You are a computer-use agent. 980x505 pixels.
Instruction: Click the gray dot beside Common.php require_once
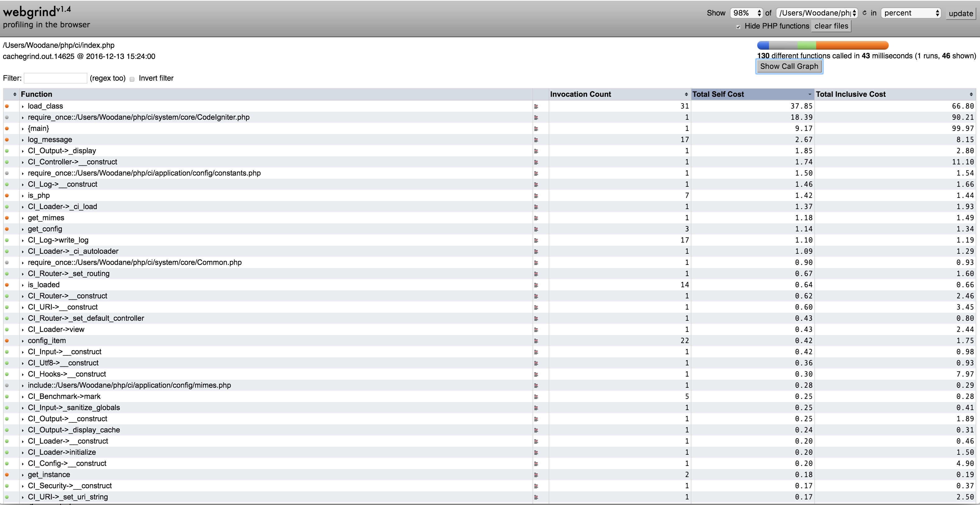tap(7, 262)
